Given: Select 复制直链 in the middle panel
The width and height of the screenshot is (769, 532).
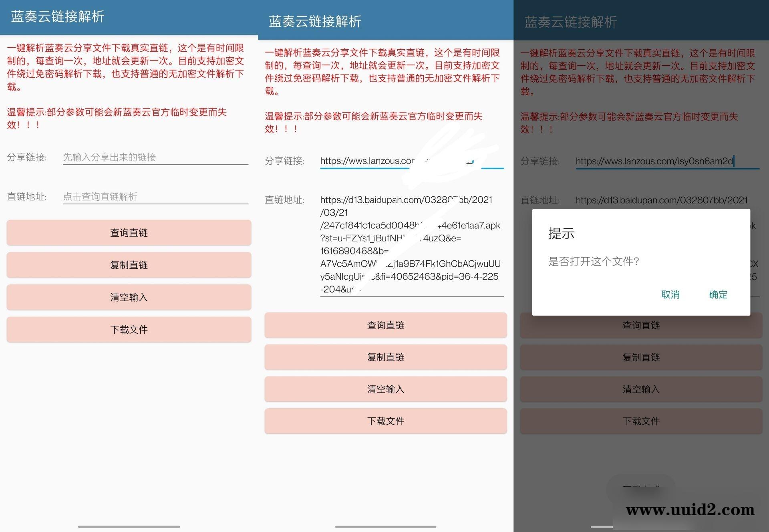Looking at the screenshot, I should [385, 357].
